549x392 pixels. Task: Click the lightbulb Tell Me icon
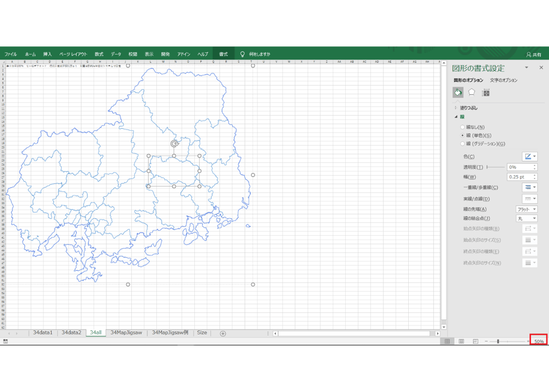(242, 54)
